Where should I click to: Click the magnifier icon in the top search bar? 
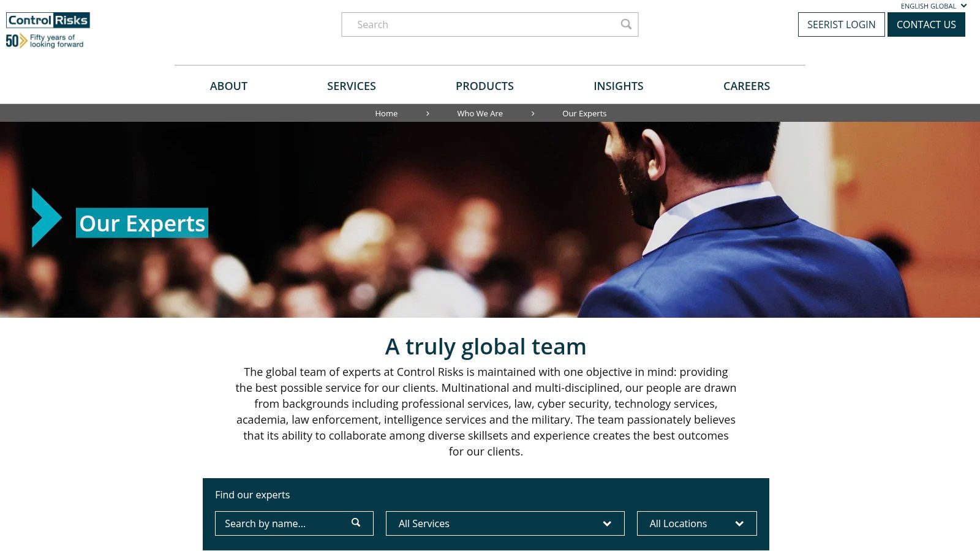tap(626, 24)
